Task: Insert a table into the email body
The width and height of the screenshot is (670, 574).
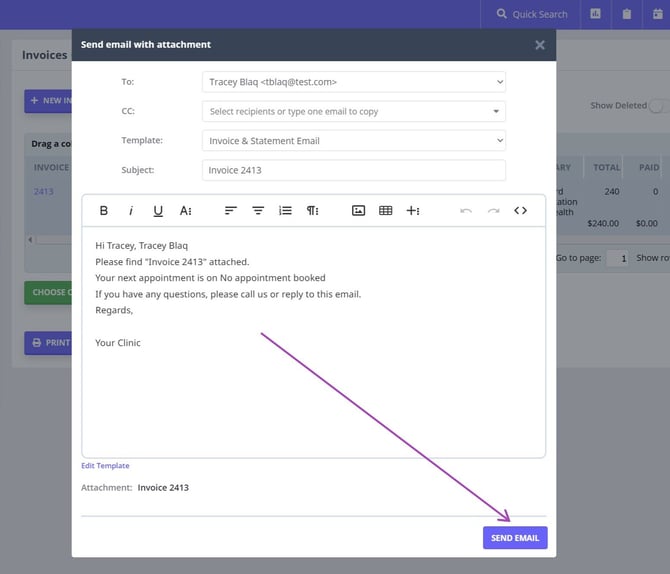Action: (385, 211)
